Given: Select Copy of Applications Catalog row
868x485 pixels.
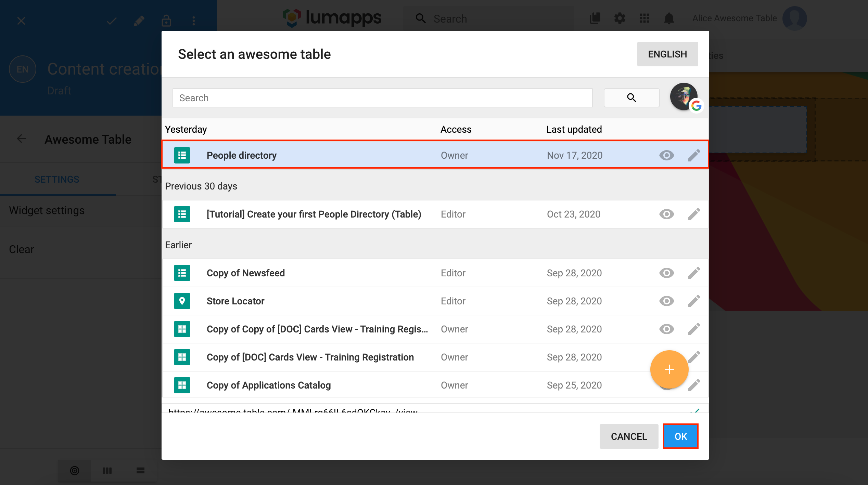Looking at the screenshot, I should coord(435,385).
